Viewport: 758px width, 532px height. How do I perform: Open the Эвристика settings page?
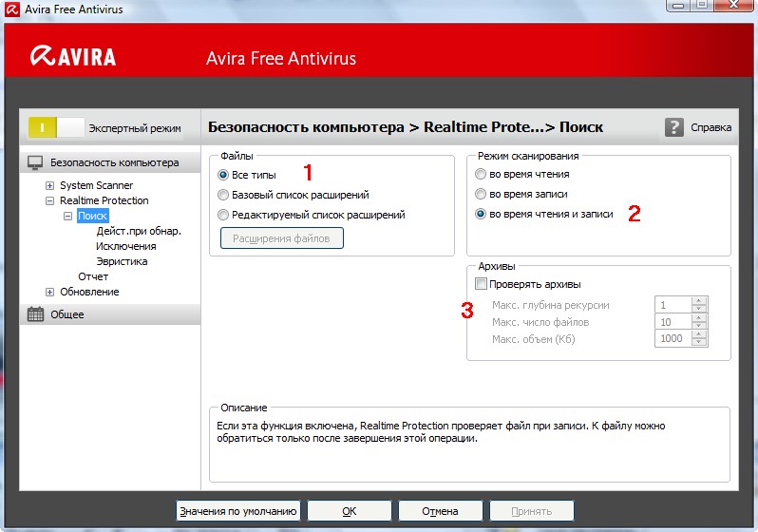(x=122, y=261)
